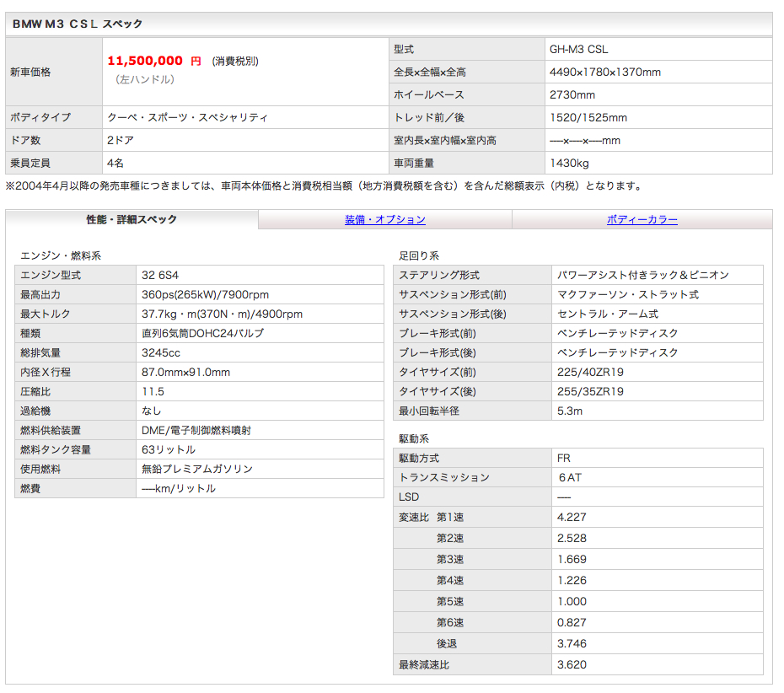Click the 最終減速比 row label

click(423, 664)
